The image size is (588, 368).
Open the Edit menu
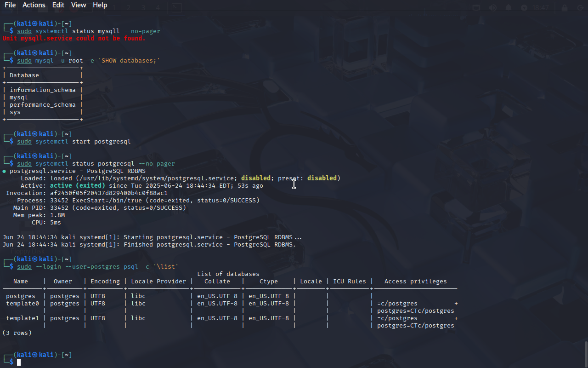click(x=58, y=5)
